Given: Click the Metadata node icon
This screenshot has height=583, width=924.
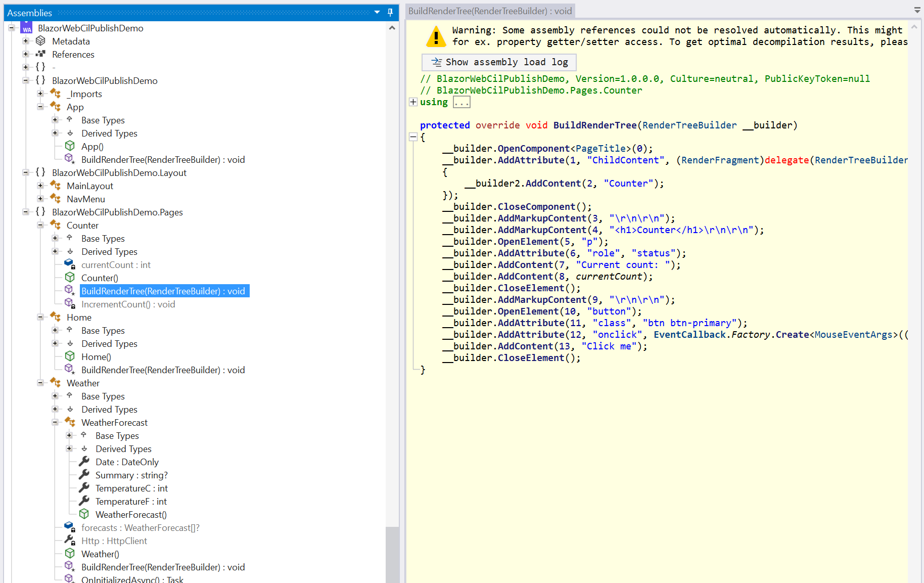Looking at the screenshot, I should coord(40,41).
